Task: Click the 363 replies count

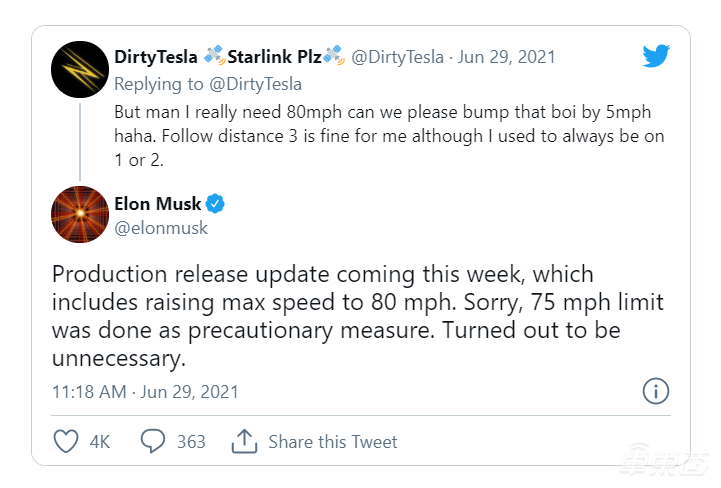Action: tap(191, 441)
